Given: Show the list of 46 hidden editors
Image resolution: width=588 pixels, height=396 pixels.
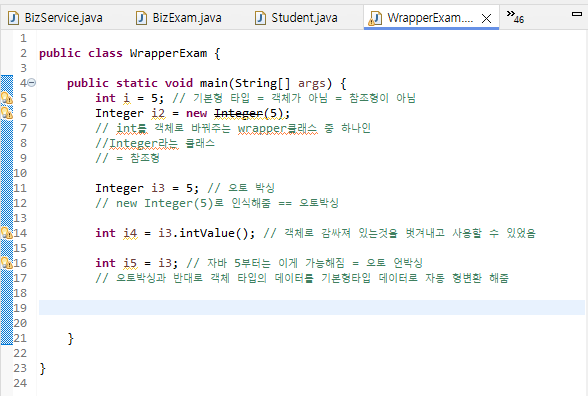Looking at the screenshot, I should (515, 17).
